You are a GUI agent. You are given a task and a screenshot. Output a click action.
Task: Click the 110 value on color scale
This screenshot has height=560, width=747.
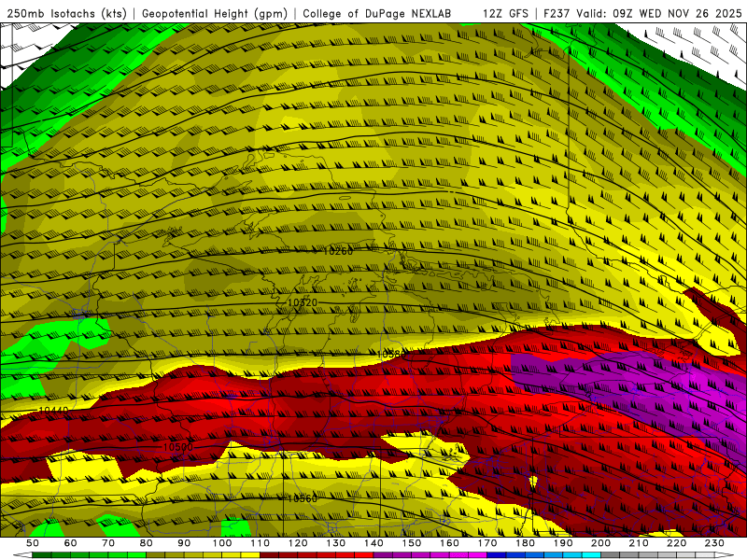(x=261, y=543)
